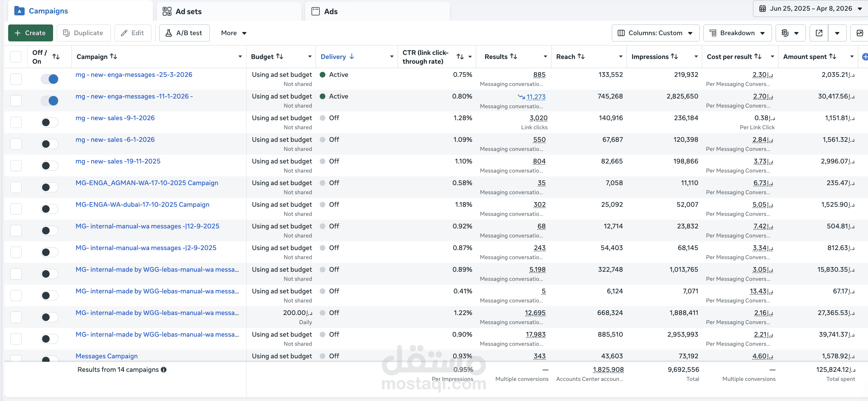
Task: Click the A/B test button
Action: click(184, 33)
